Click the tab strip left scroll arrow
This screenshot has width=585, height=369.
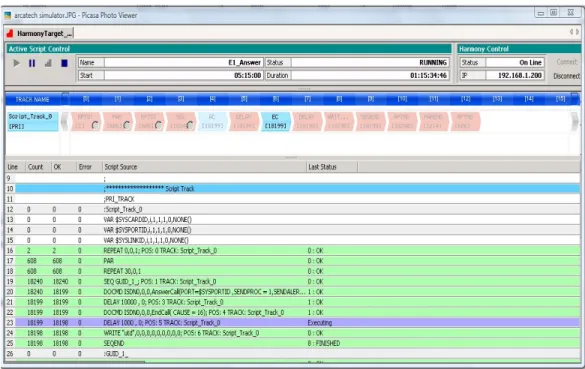click(571, 32)
